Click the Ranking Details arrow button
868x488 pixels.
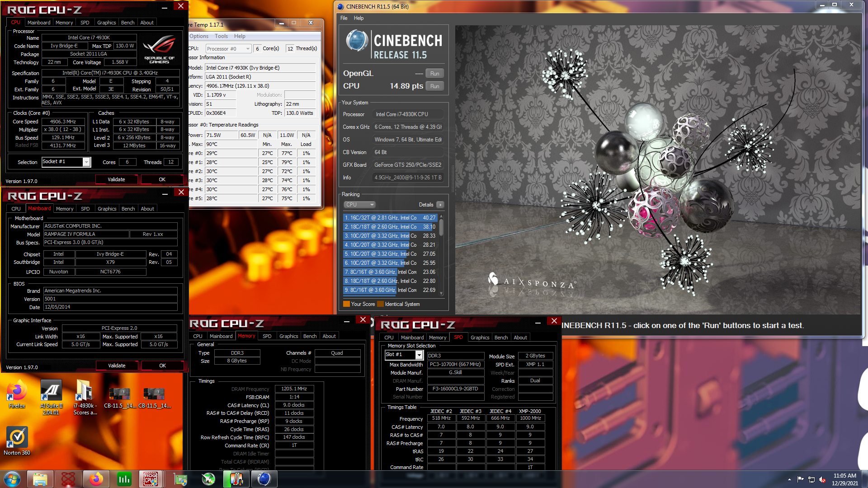click(440, 205)
